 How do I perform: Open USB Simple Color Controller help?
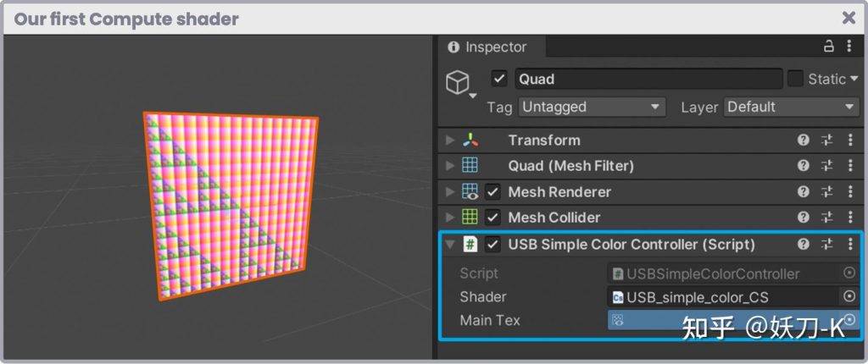[x=804, y=245]
